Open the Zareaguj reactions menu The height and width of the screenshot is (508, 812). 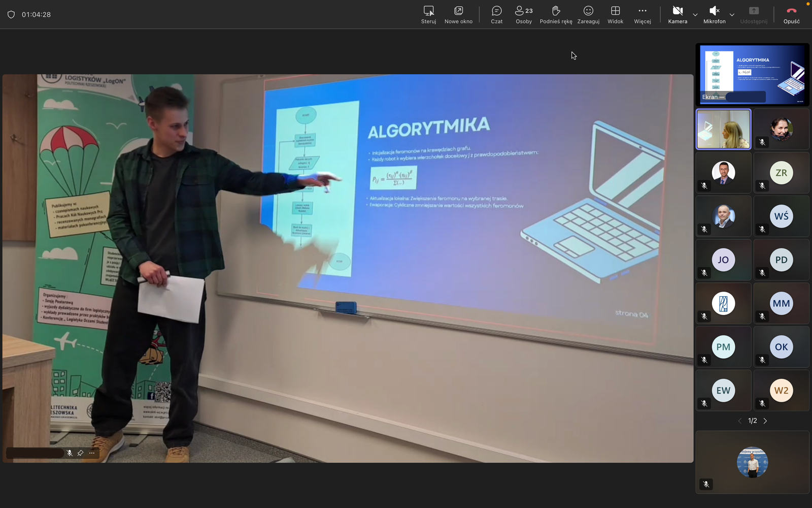588,14
